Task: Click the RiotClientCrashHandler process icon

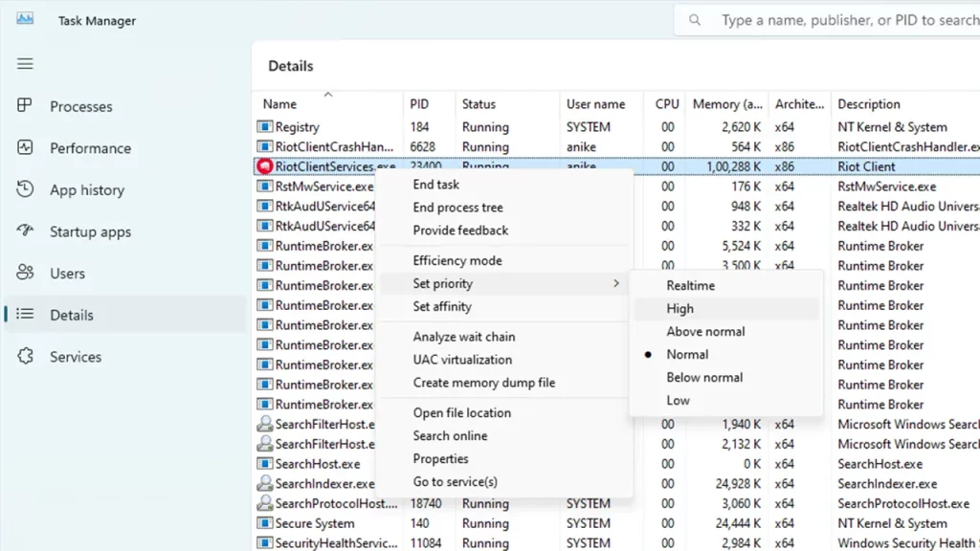Action: tap(265, 146)
